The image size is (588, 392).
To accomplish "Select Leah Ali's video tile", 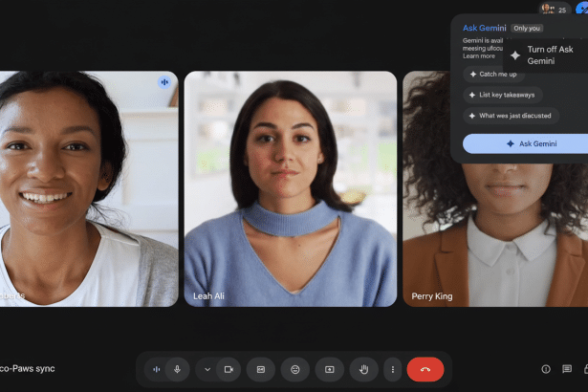I will (x=291, y=188).
